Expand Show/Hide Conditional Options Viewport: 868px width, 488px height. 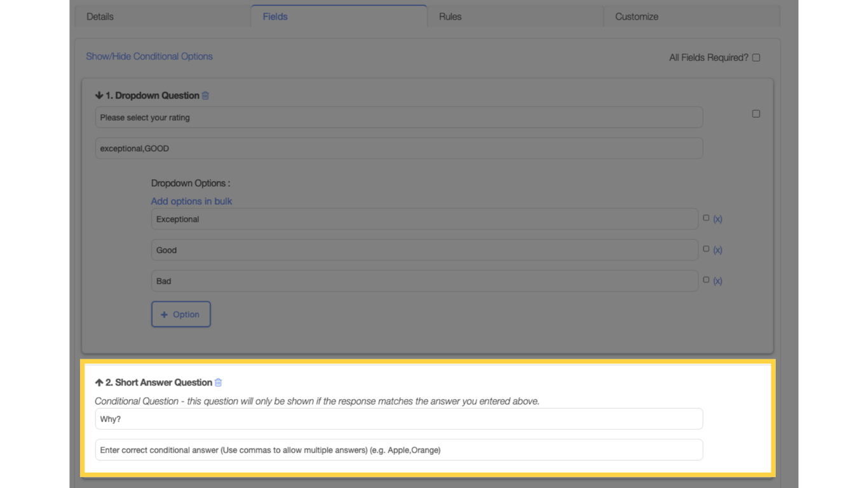149,56
